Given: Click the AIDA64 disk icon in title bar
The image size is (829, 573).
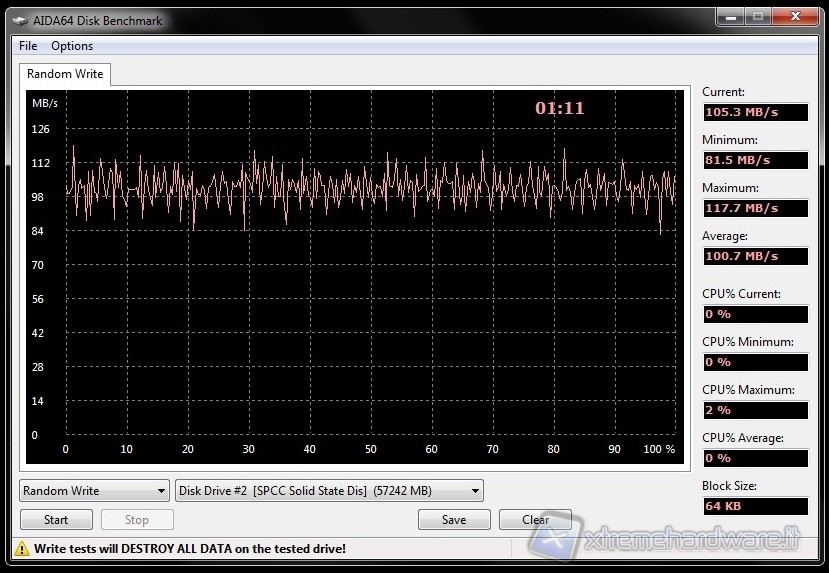Looking at the screenshot, I should point(20,21).
